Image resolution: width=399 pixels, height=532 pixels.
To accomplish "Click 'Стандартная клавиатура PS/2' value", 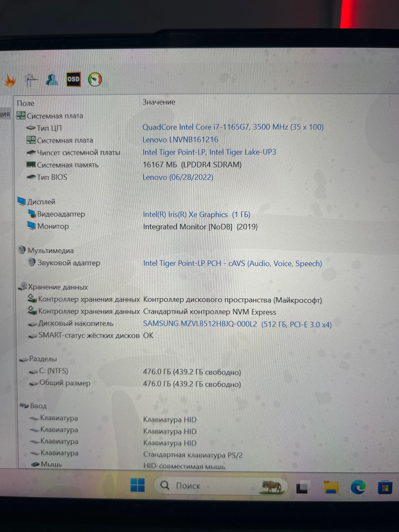I will tap(193, 455).
